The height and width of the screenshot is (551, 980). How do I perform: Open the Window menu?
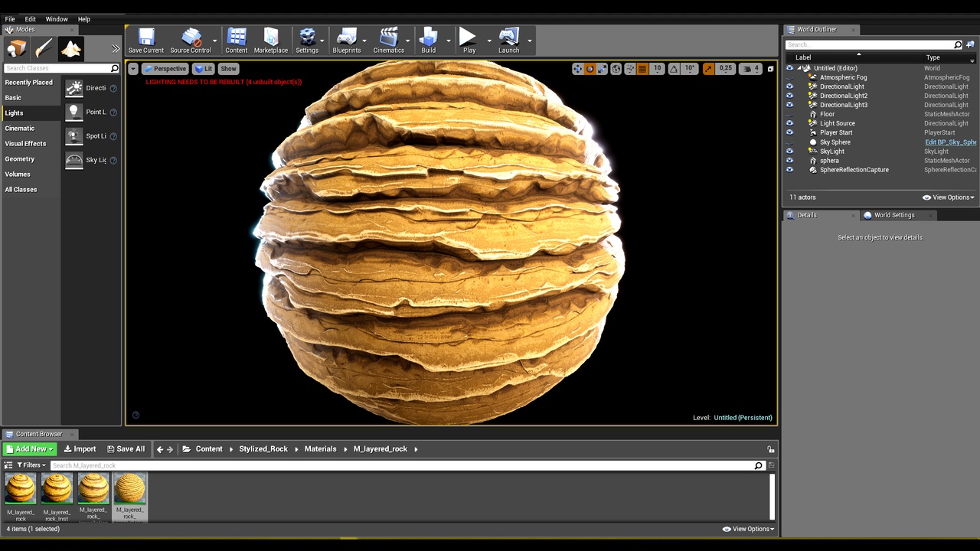(x=57, y=19)
